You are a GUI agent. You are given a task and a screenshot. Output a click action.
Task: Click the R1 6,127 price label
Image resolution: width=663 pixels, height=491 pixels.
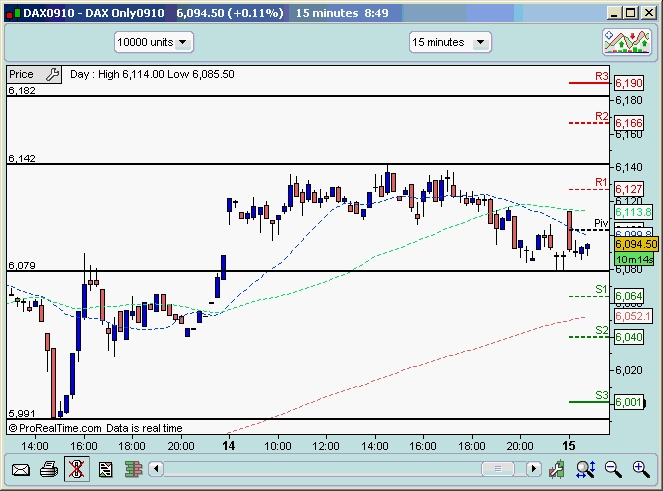coord(629,189)
